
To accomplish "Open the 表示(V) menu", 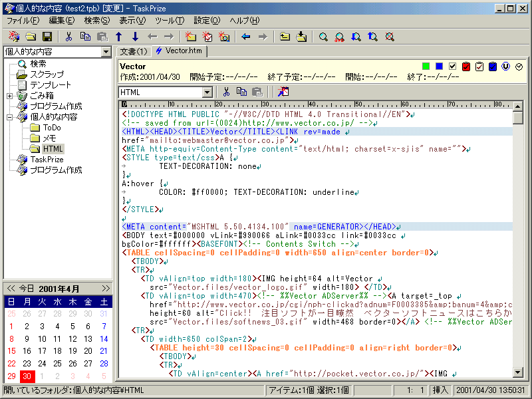I will 132,21.
